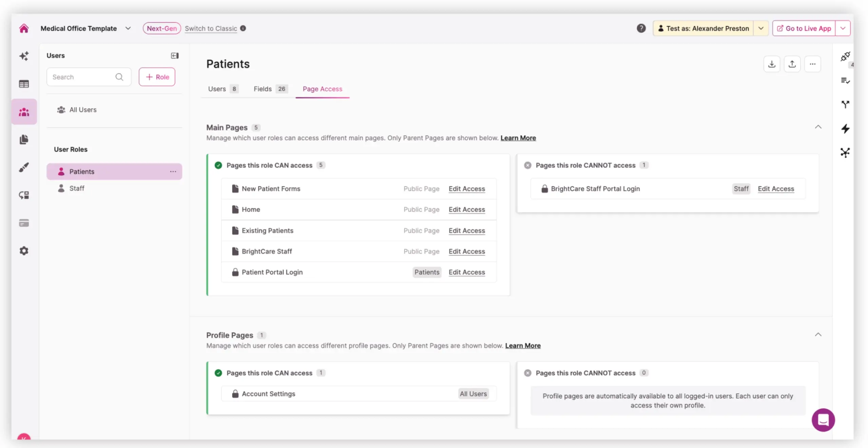Open the Go to Live App dropdown arrow
Viewport: 868px width, 448px height.
click(x=843, y=29)
